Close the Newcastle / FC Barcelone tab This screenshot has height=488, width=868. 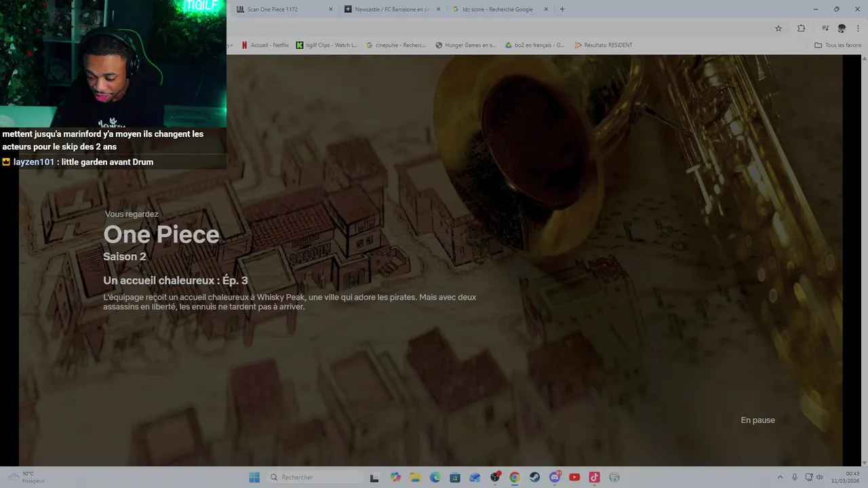(438, 9)
